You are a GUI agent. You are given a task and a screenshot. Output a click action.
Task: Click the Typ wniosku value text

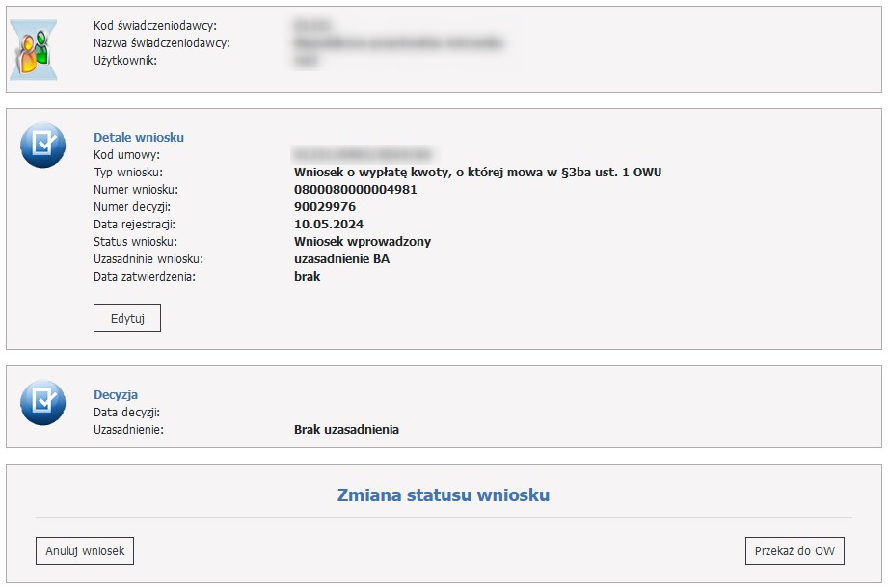point(477,173)
